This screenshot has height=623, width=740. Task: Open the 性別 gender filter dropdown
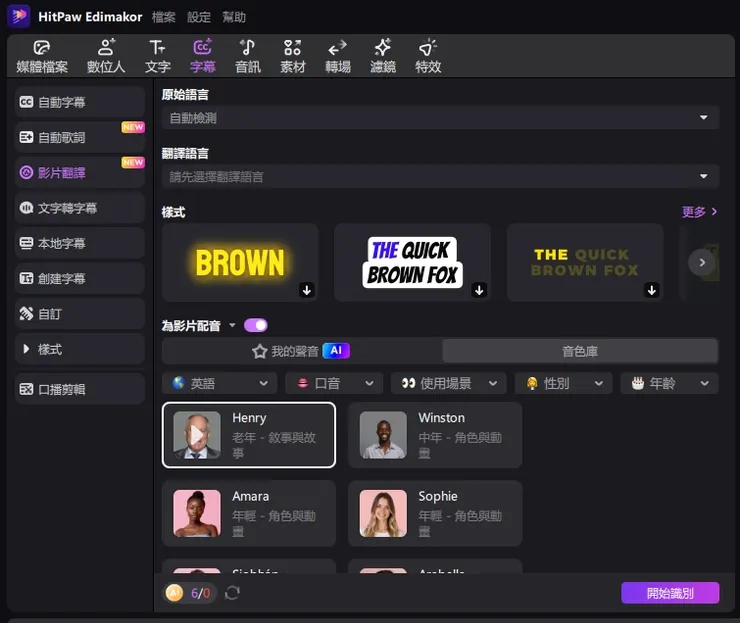pyautogui.click(x=563, y=383)
